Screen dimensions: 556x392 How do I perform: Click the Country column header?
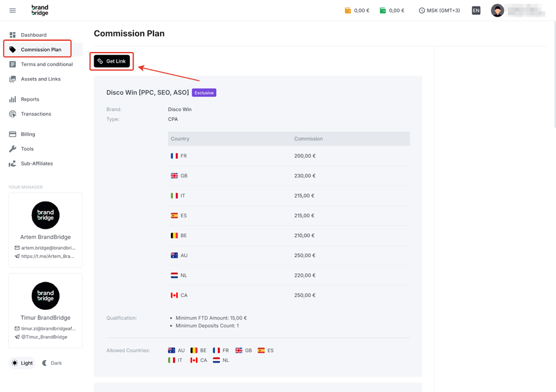pos(180,139)
